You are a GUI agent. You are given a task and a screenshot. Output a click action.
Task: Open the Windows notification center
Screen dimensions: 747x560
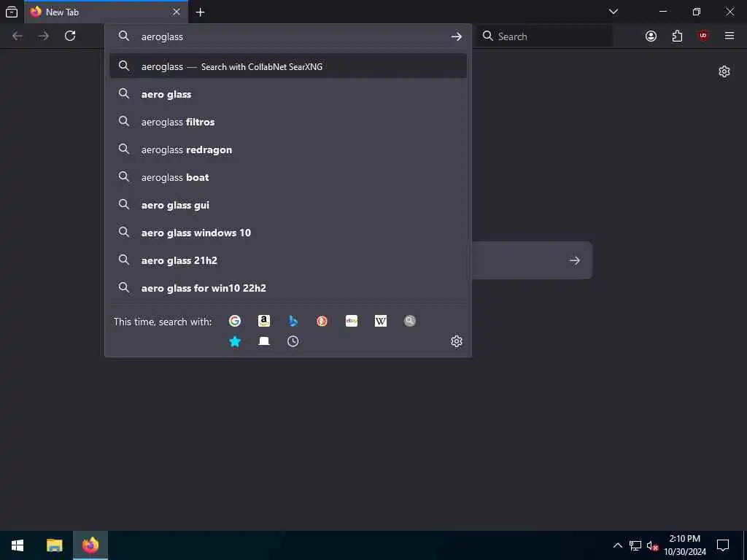pyautogui.click(x=723, y=545)
